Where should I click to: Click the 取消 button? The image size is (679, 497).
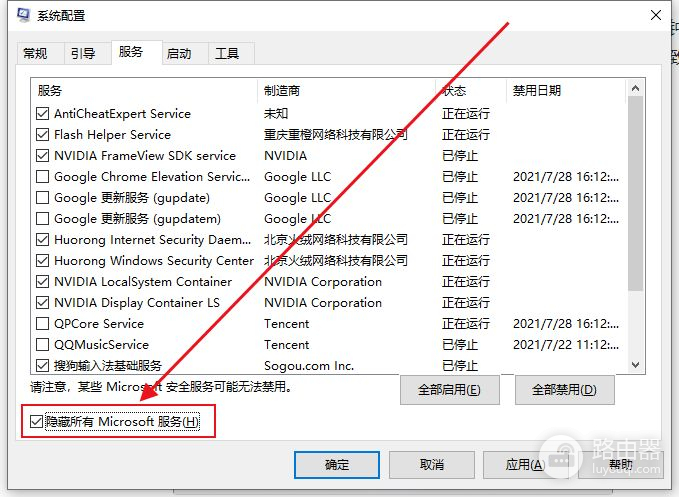point(432,465)
